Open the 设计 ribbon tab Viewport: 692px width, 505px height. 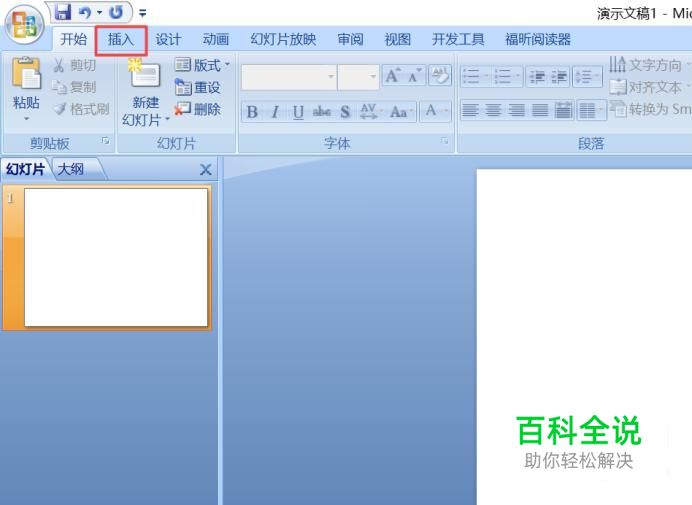coord(168,40)
